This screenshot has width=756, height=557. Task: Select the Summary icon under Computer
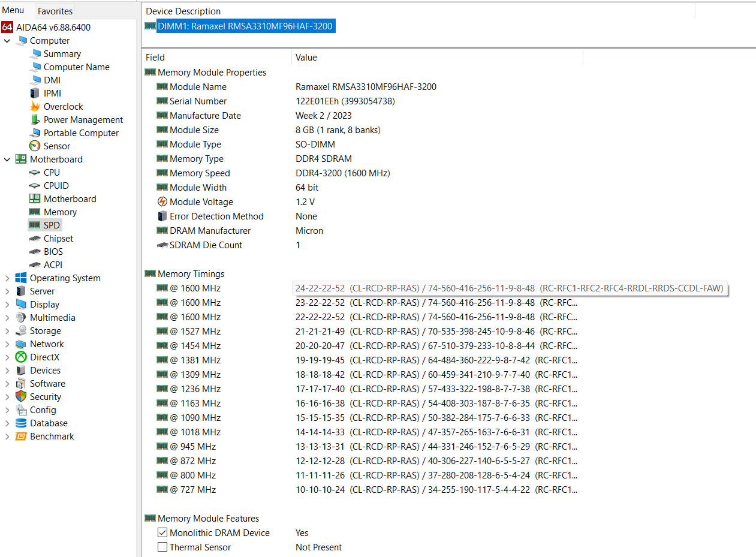click(35, 53)
